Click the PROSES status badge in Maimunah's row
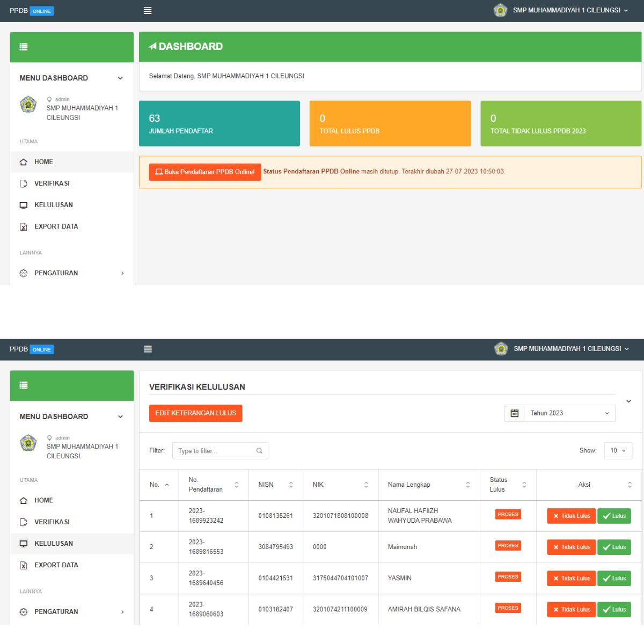 [x=508, y=546]
